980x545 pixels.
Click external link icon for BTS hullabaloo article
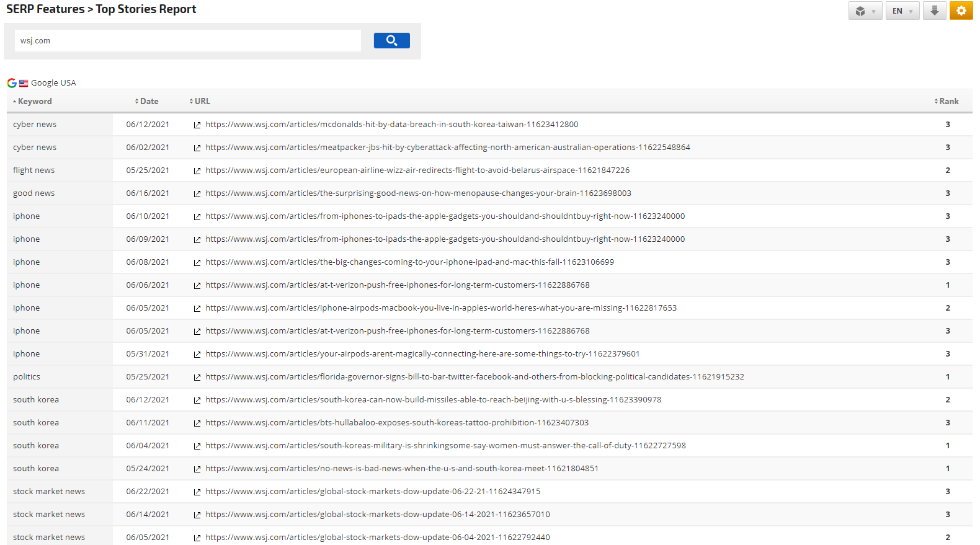(197, 423)
